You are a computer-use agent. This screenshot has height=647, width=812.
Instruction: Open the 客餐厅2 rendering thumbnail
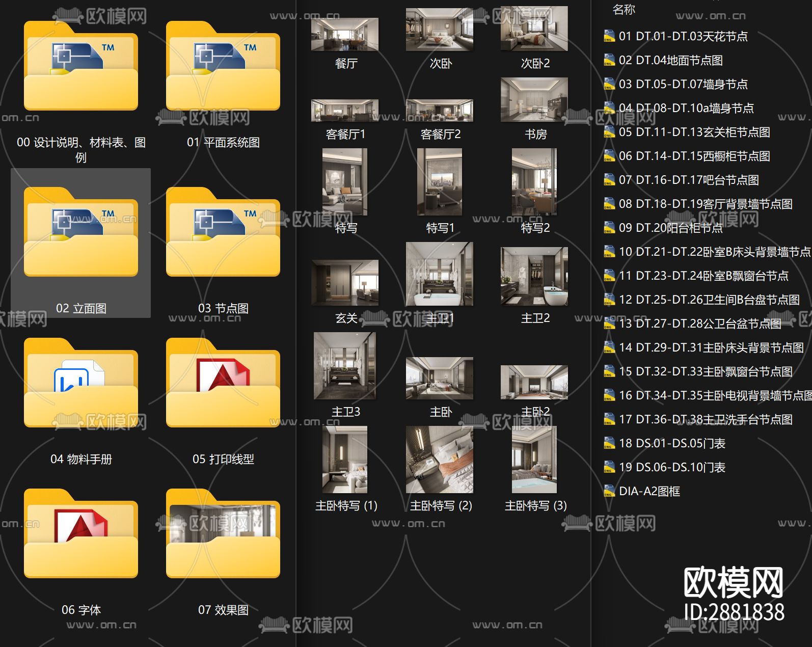[440, 111]
